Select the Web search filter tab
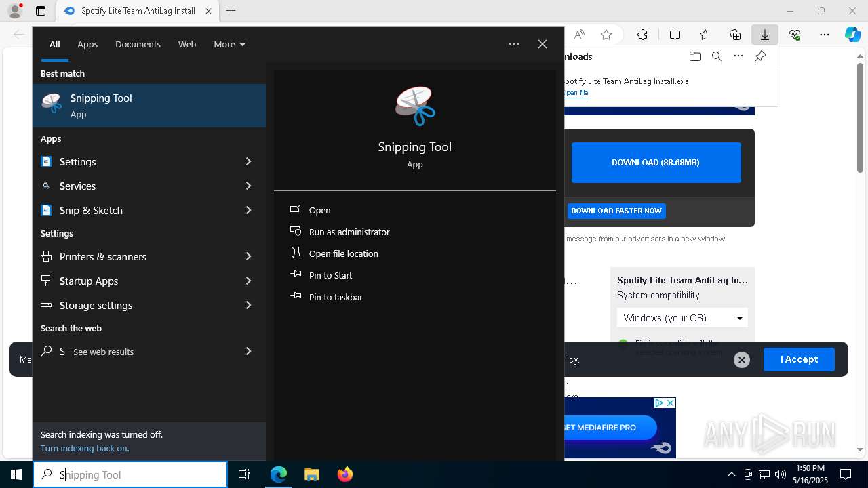 click(x=187, y=44)
